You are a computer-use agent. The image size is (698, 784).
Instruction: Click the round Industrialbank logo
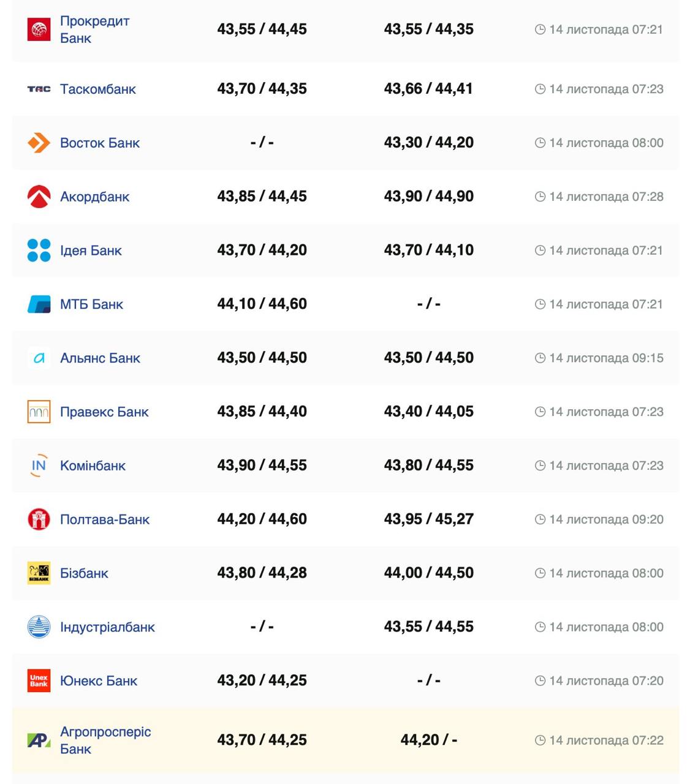click(39, 627)
